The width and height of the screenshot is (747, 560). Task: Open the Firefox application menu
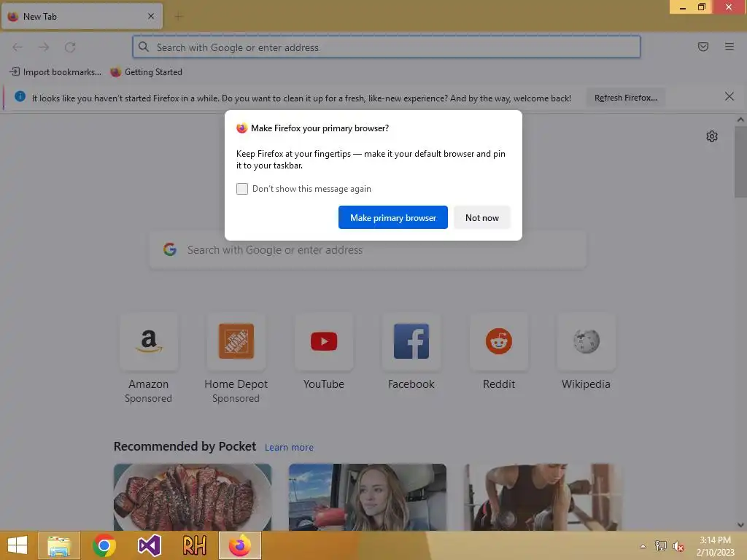[x=729, y=47]
